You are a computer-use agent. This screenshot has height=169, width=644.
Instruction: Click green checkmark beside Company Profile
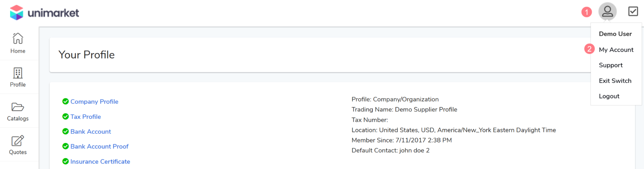[66, 101]
